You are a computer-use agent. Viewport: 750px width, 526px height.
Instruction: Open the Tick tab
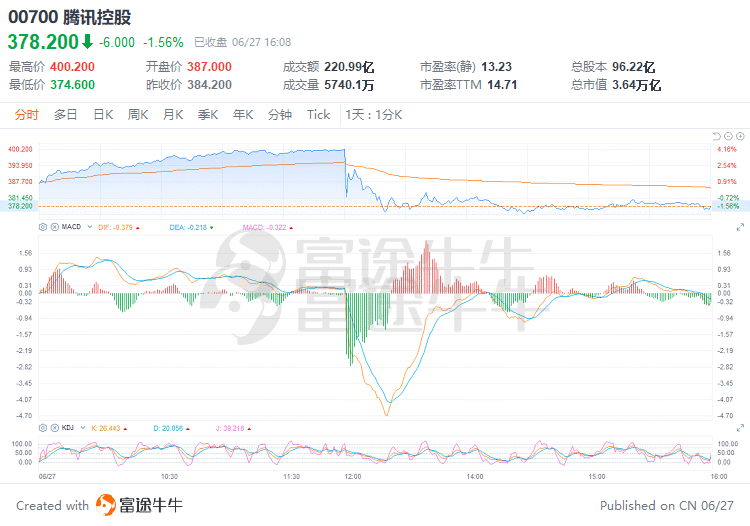319,115
